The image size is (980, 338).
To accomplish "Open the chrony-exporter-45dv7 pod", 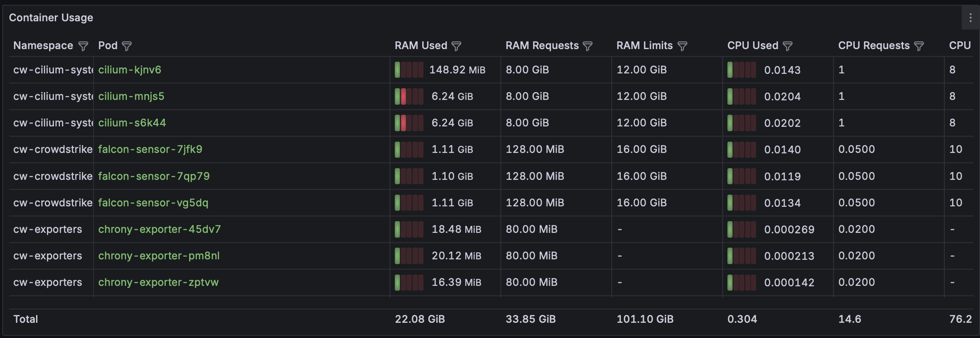I will click(x=160, y=229).
